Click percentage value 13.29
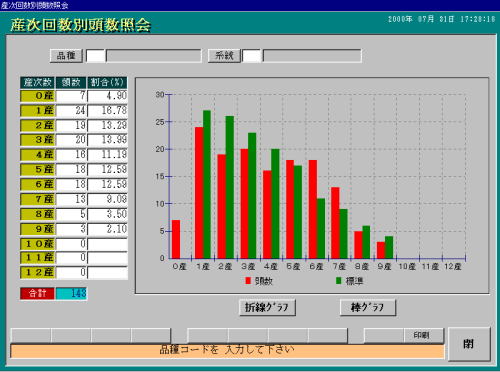 point(108,126)
